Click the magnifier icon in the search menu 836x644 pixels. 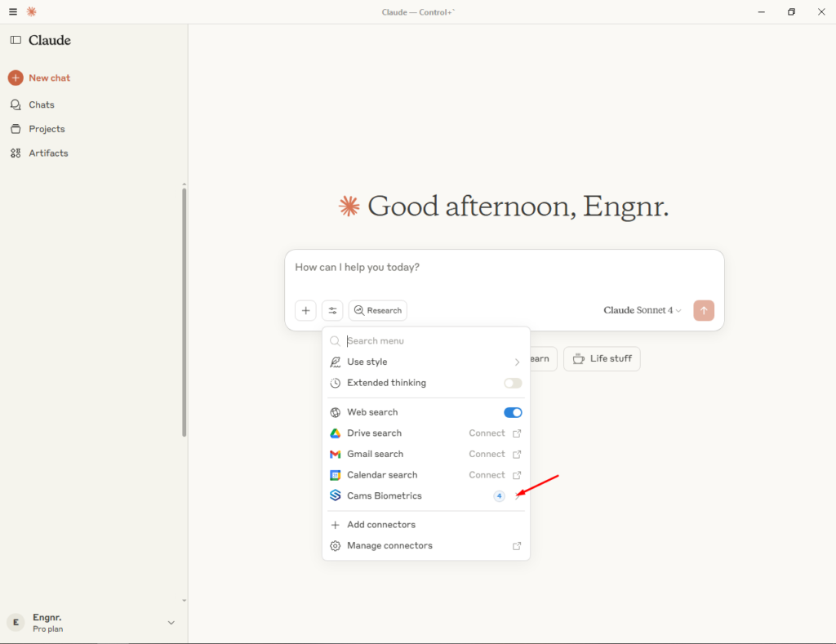335,341
